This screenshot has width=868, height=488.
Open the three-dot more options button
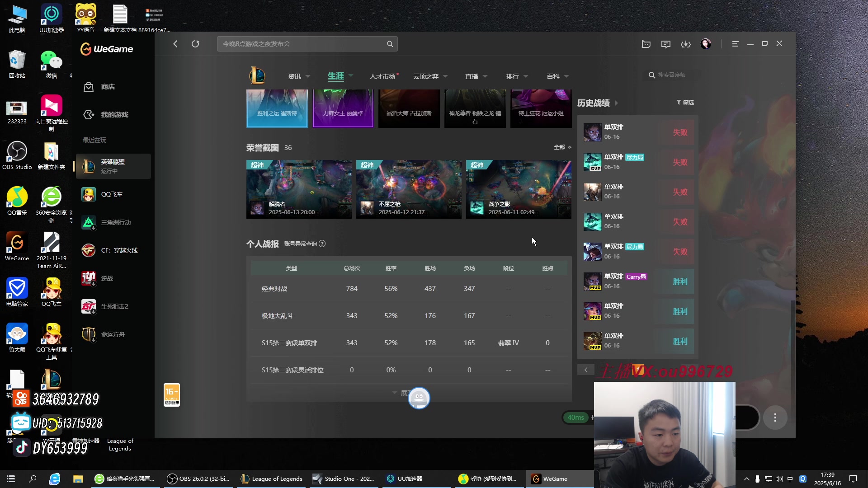click(775, 418)
